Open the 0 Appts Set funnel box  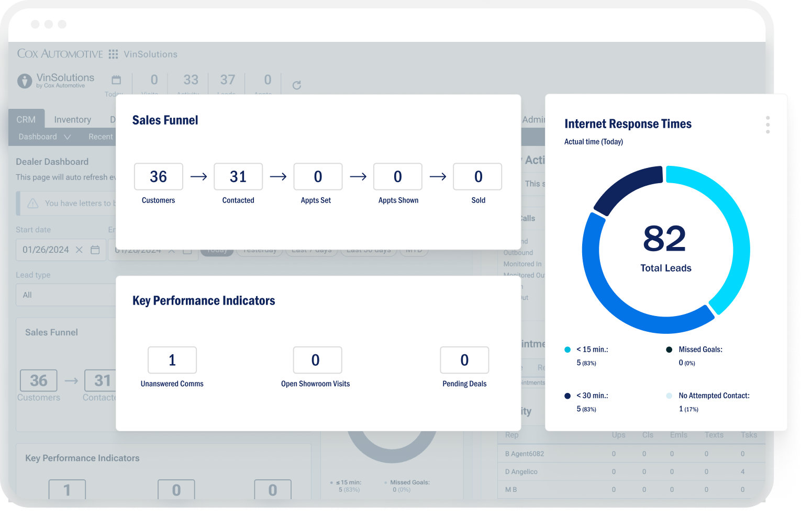pos(318,176)
